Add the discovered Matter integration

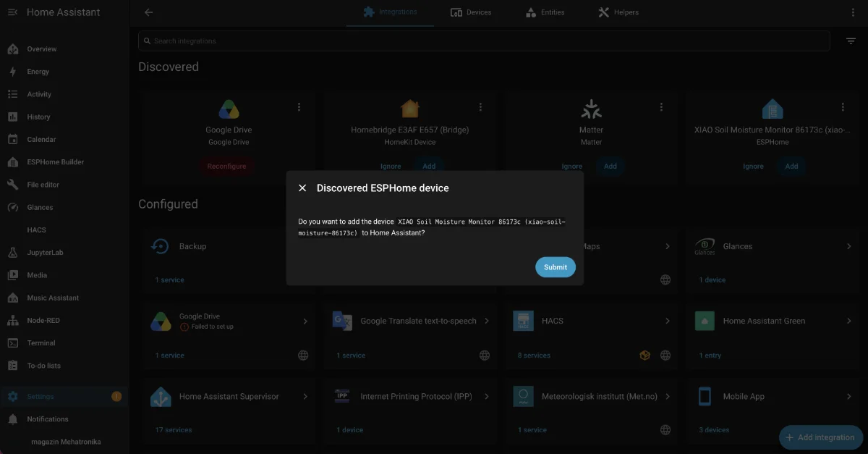610,167
